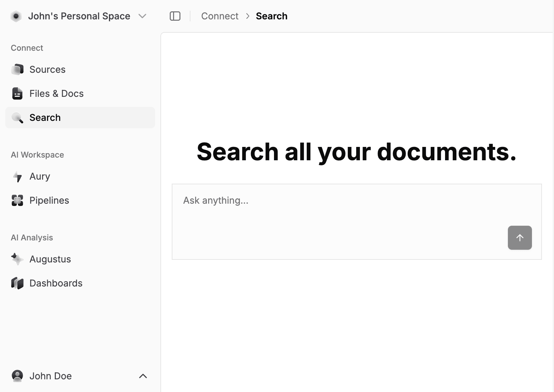Collapse the John Doe user menu chevron
Viewport: 554px width, 392px height.
[143, 376]
